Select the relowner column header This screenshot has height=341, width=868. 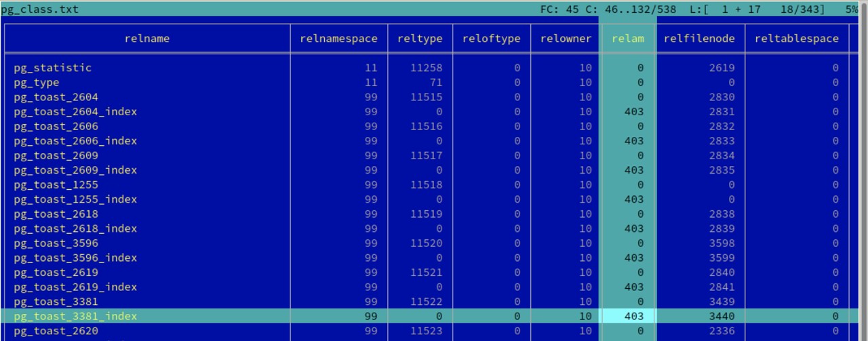566,39
